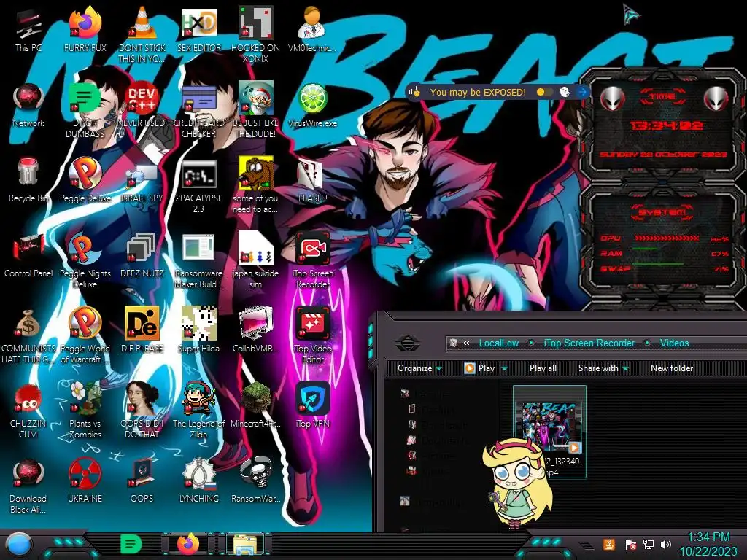The width and height of the screenshot is (747, 560).
Task: Open Firefox from the taskbar
Action: pos(188,544)
